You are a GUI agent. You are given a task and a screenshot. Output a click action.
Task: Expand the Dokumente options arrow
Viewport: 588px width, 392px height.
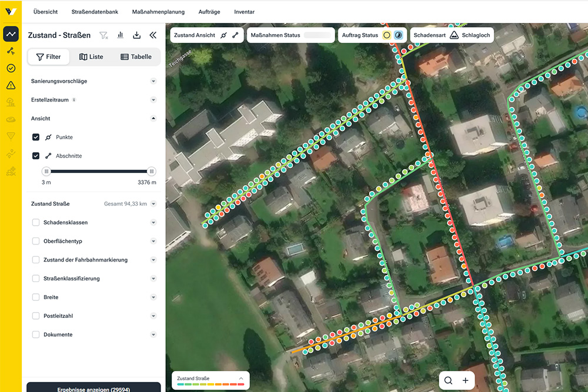pos(153,334)
